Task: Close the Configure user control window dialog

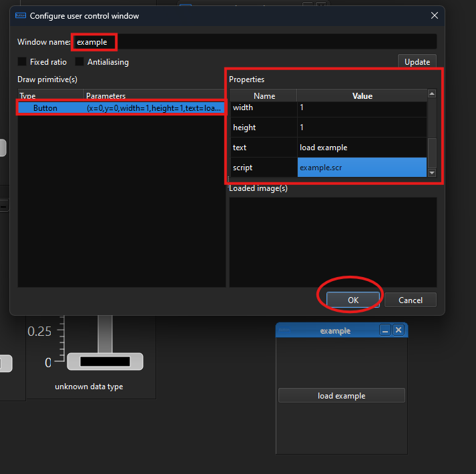Action: [x=434, y=15]
